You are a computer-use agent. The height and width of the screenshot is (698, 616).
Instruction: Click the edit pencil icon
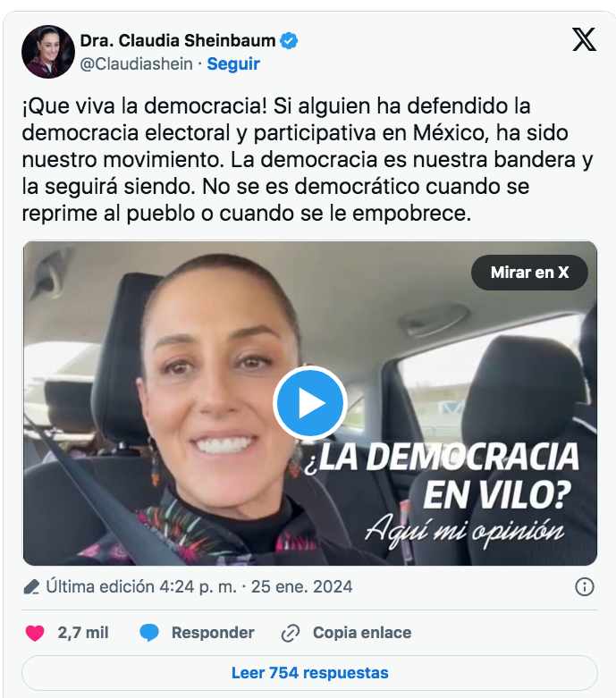click(31, 586)
